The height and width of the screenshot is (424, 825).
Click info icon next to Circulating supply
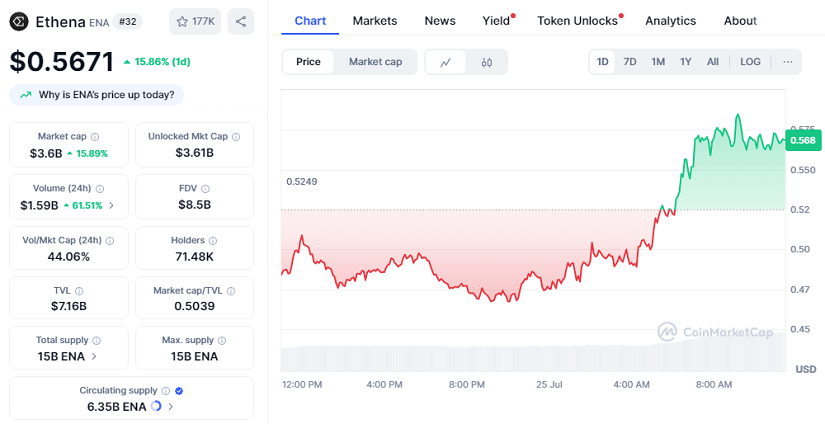point(166,391)
